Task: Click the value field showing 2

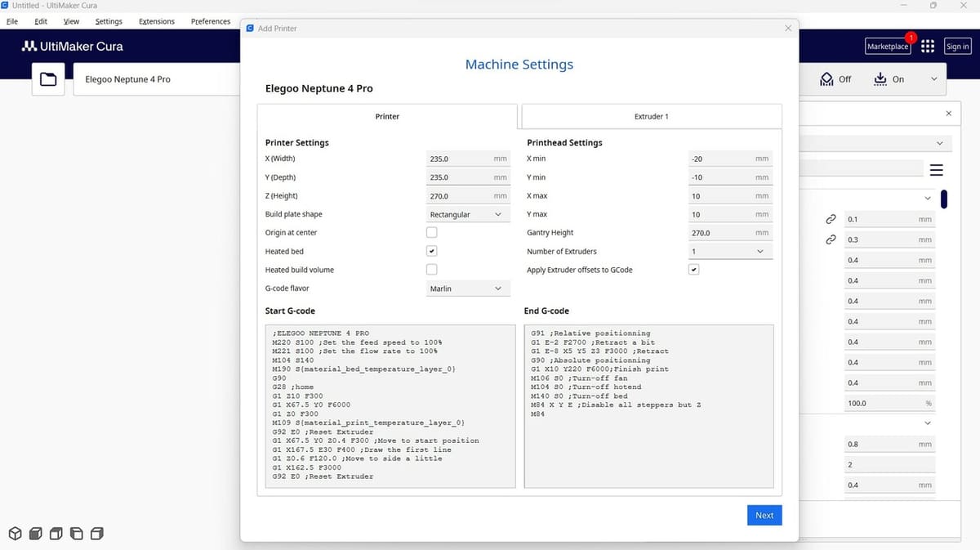Action: click(x=889, y=464)
